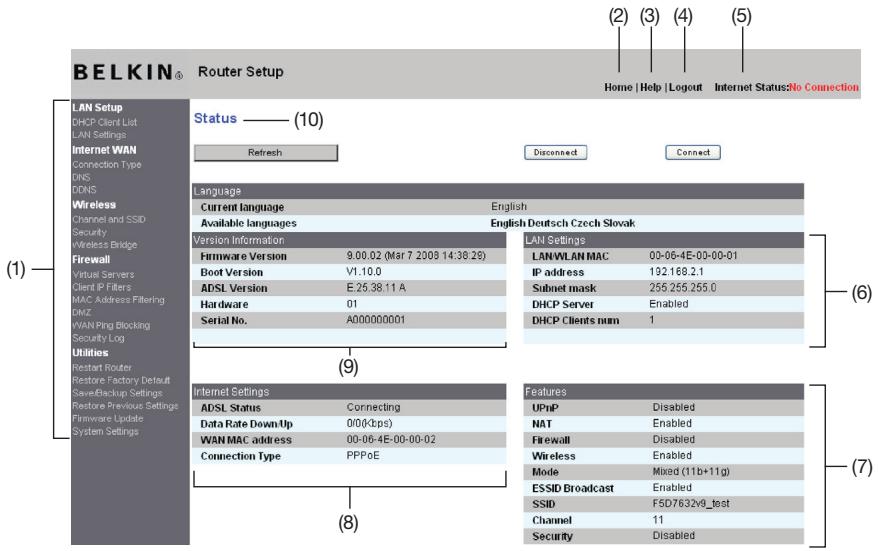Open Restore Previous Settings page

(125, 406)
